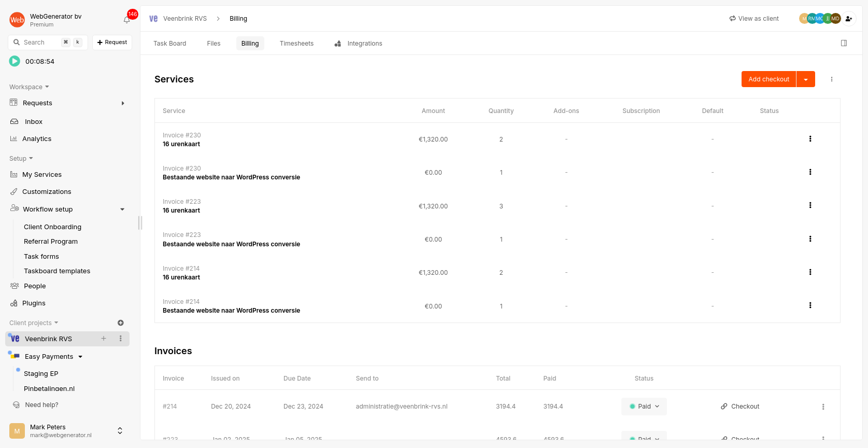Click the notifications bell icon
This screenshot has height=448, width=868.
[127, 20]
